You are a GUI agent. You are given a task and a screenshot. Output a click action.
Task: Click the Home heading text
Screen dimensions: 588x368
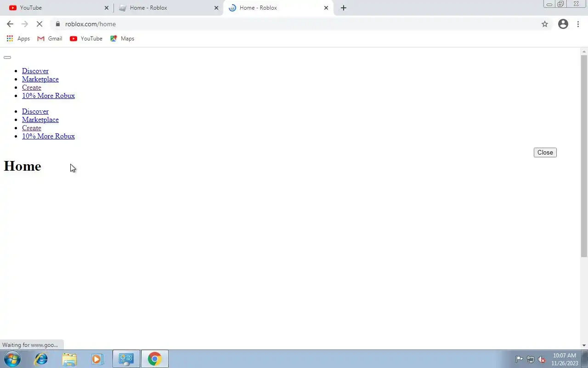tap(23, 166)
